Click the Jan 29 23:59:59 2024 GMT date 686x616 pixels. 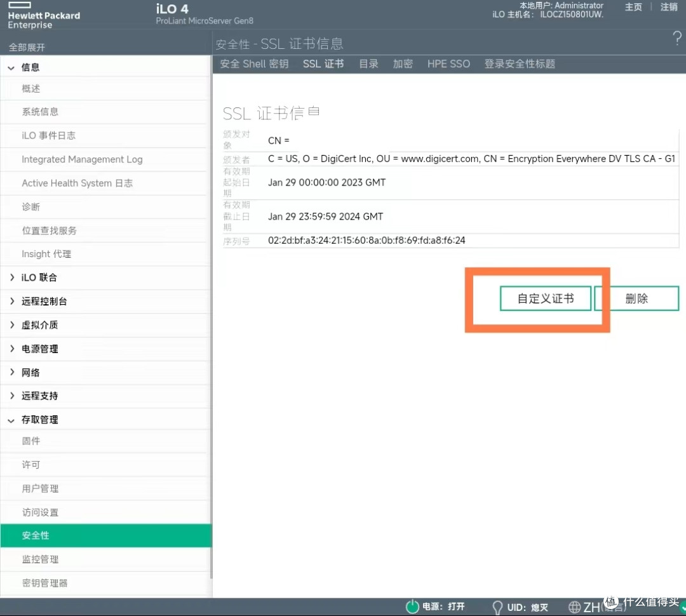[x=325, y=217]
